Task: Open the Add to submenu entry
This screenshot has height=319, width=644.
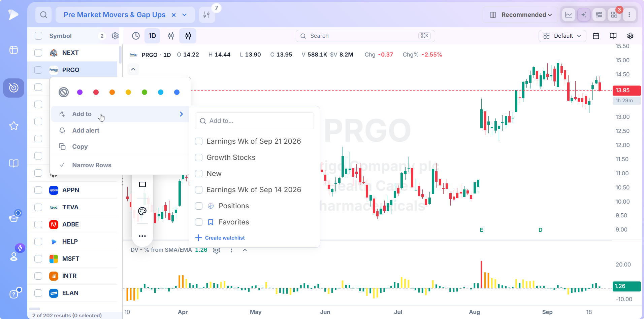Action: coord(120,114)
